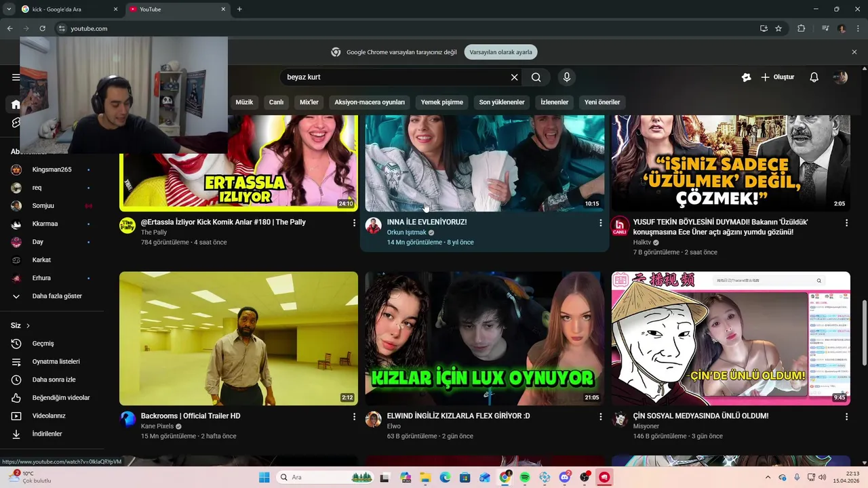The image size is (868, 488).
Task: Open Halktv channel avatar
Action: (x=620, y=226)
